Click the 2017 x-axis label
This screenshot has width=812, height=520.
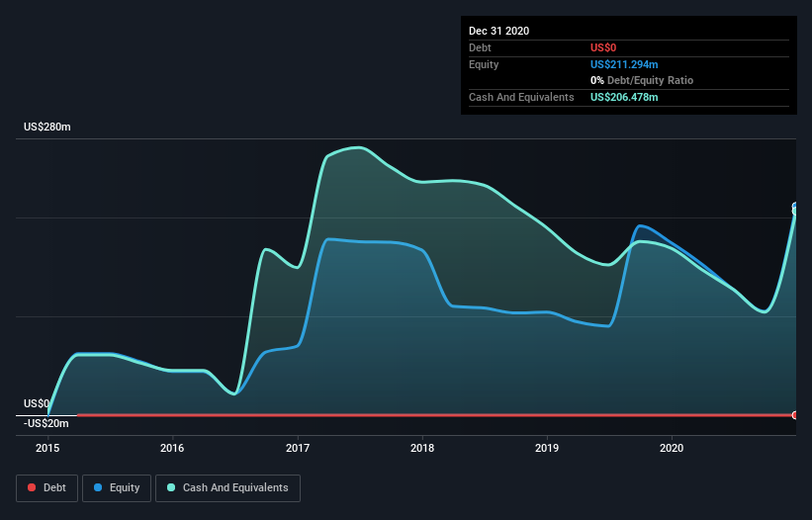[x=298, y=448]
